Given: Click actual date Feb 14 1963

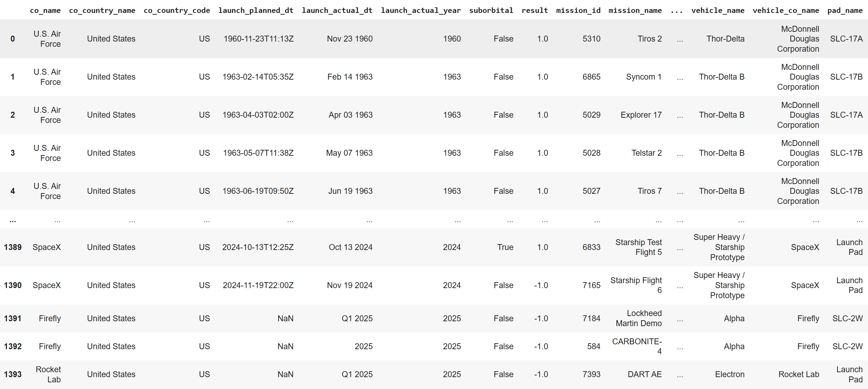Looking at the screenshot, I should pyautogui.click(x=350, y=77).
